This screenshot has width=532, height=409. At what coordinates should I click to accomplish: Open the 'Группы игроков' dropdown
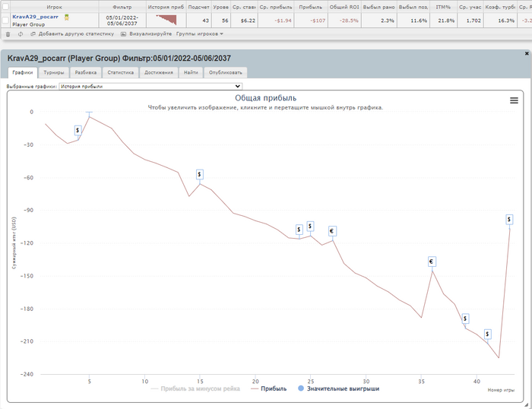point(199,34)
